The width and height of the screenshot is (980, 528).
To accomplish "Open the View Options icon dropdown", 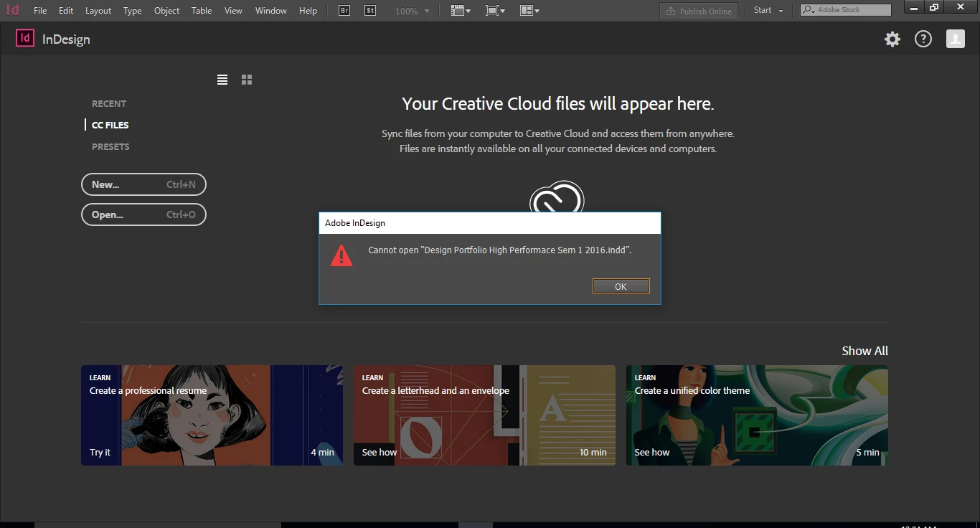I will click(x=461, y=11).
